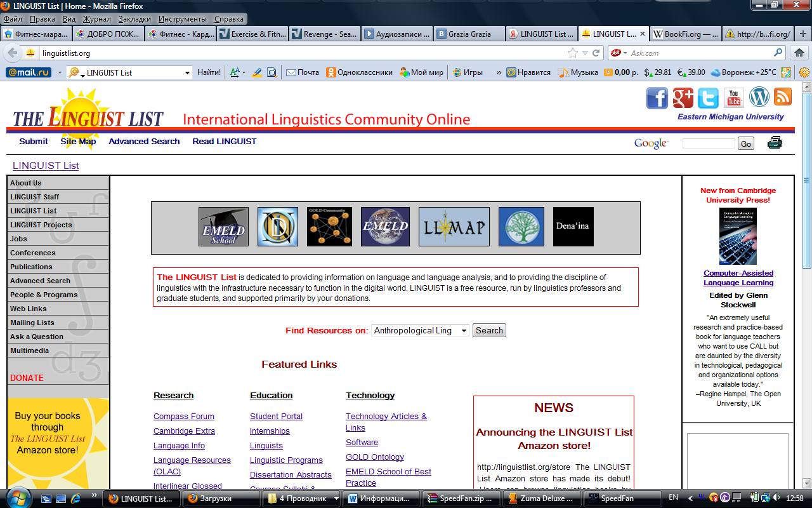Open the Файл menu
Image resolution: width=812 pixels, height=508 pixels.
click(13, 19)
